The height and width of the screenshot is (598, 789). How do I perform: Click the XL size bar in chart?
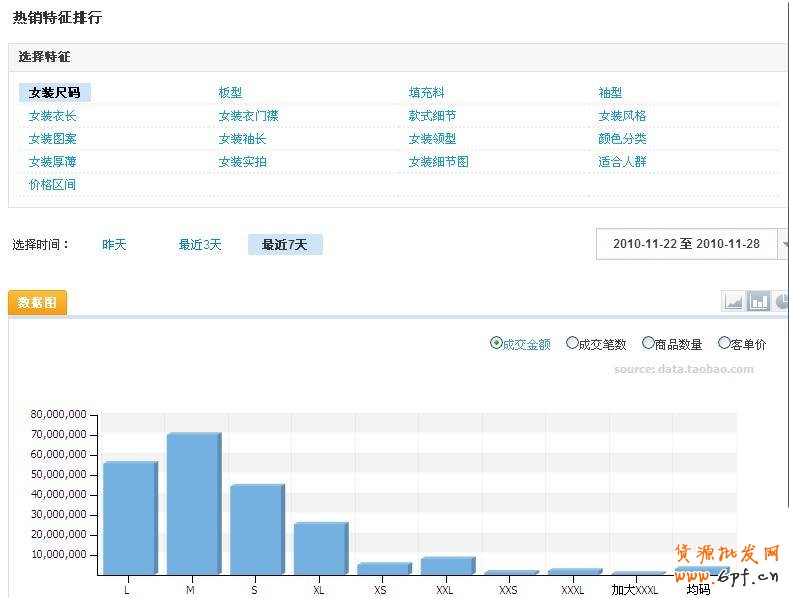tap(319, 549)
